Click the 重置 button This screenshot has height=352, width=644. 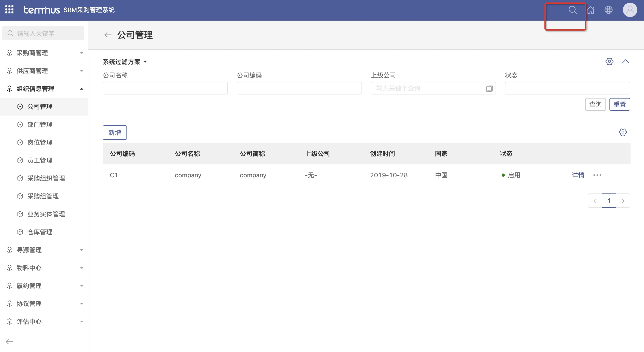tap(620, 104)
